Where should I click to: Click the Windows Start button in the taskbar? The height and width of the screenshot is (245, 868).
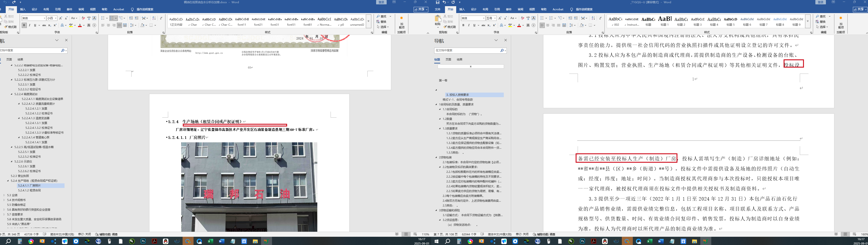(436, 241)
